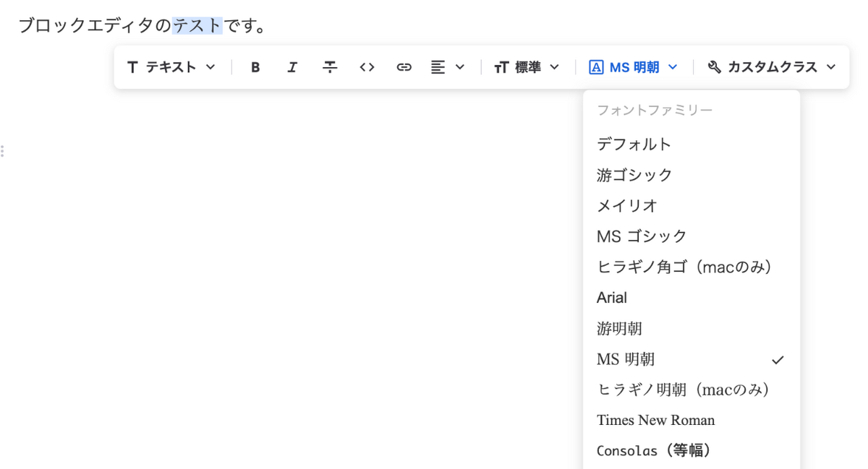Click the inline code icon
This screenshot has width=868, height=469.
[x=367, y=66]
